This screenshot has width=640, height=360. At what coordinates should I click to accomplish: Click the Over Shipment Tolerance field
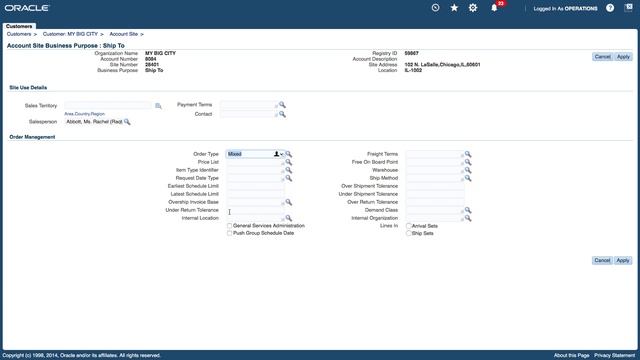coord(435,186)
